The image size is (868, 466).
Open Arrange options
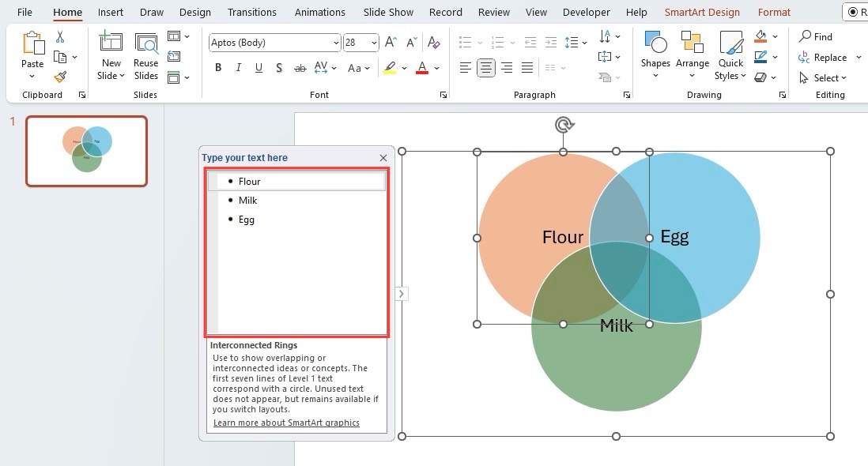click(x=692, y=54)
